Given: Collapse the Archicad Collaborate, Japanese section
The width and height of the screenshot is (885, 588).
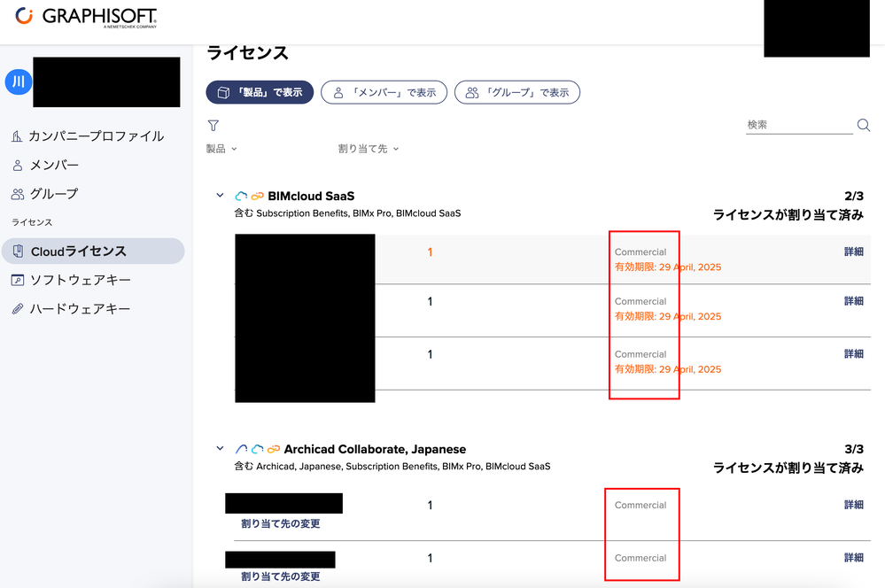Looking at the screenshot, I should (x=220, y=449).
